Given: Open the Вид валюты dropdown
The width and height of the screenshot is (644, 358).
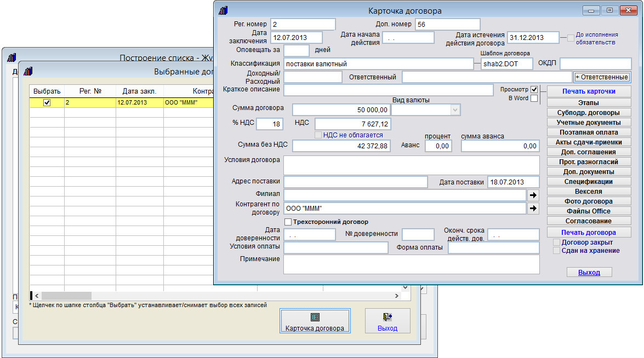Looking at the screenshot, I should click(454, 110).
